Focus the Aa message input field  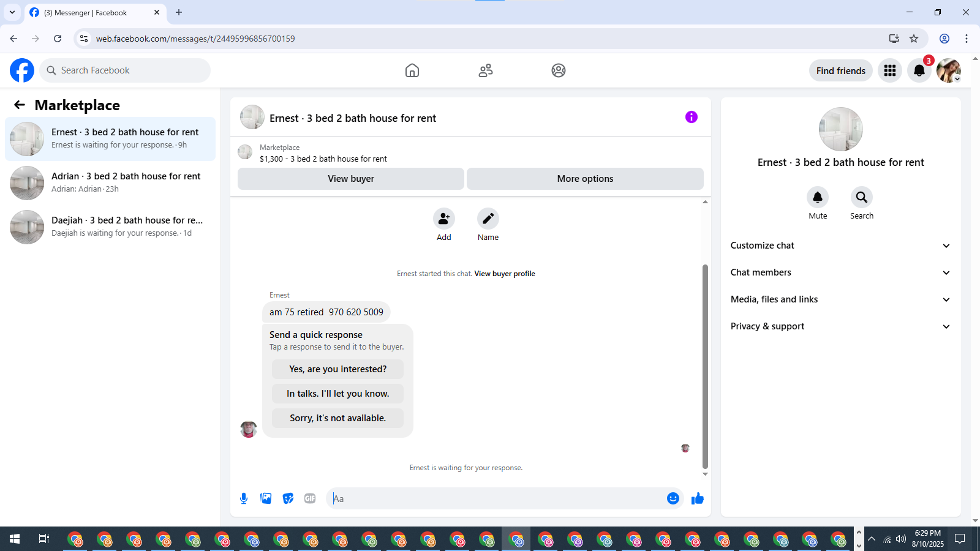[x=496, y=498]
